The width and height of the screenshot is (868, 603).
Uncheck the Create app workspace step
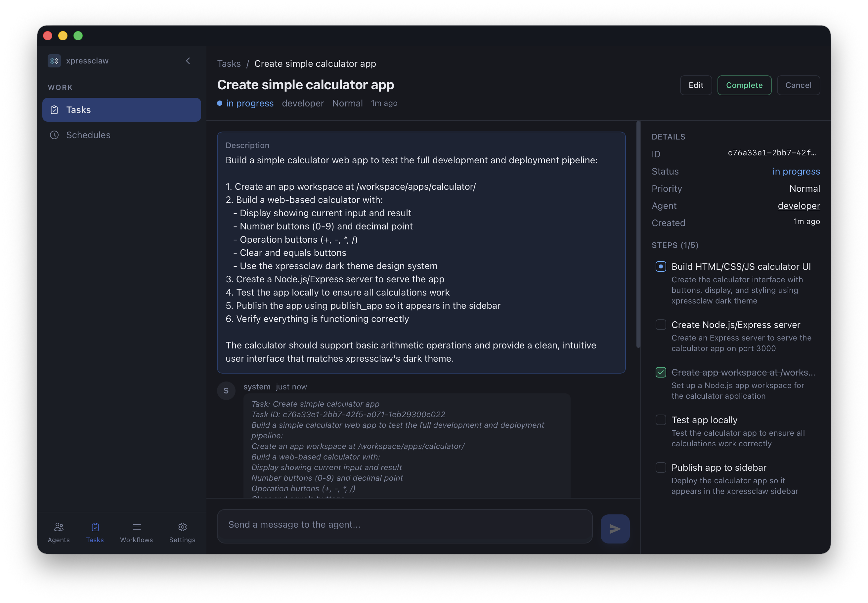[661, 372]
